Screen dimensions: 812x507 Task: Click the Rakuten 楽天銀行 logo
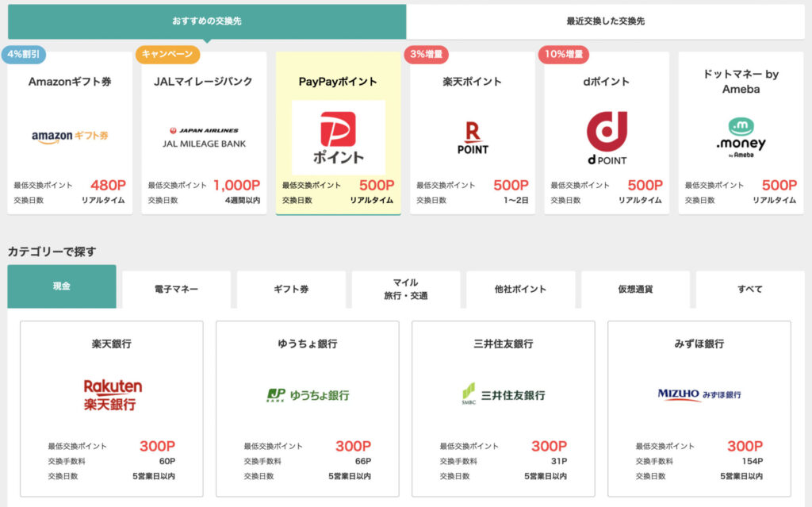click(113, 395)
